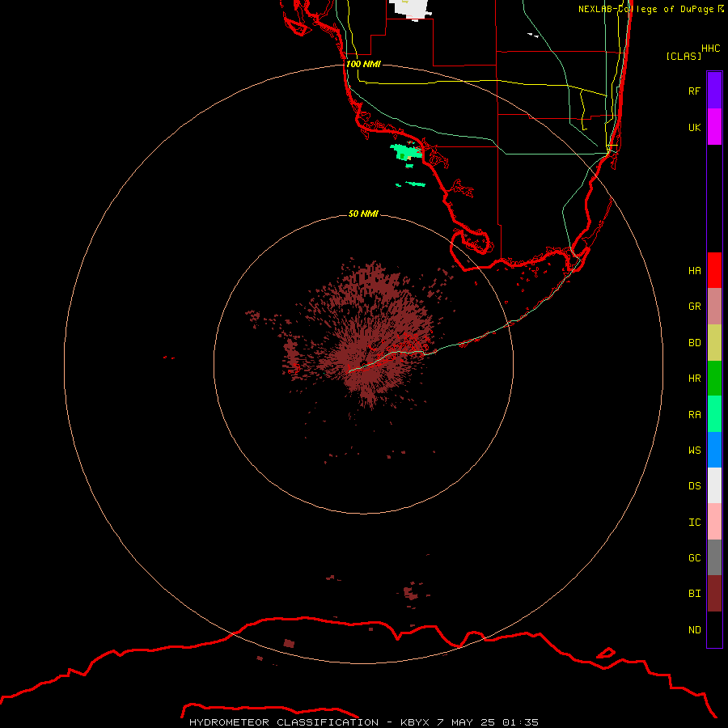
Task: Click the HR legend label
Action: pos(694,378)
